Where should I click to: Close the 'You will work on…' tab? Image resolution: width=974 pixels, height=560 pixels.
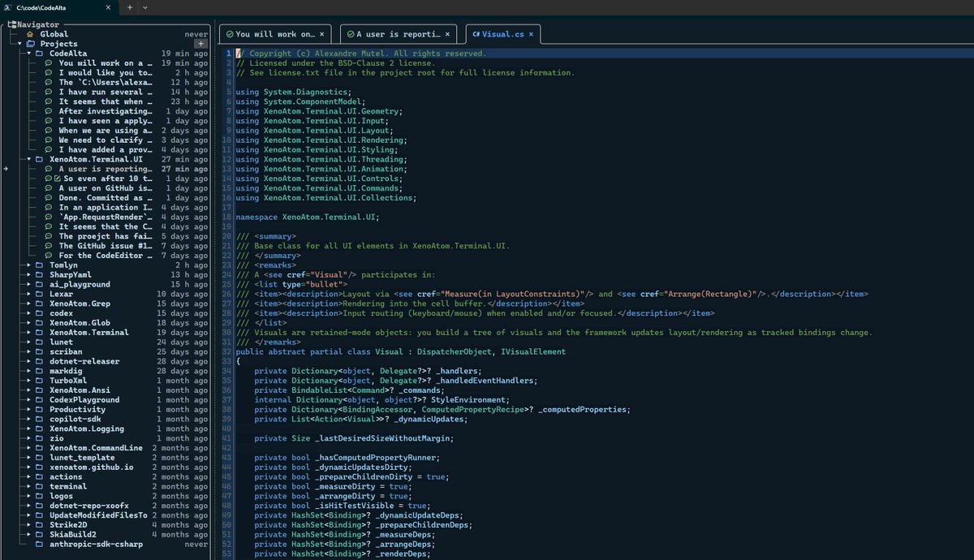pyautogui.click(x=322, y=34)
